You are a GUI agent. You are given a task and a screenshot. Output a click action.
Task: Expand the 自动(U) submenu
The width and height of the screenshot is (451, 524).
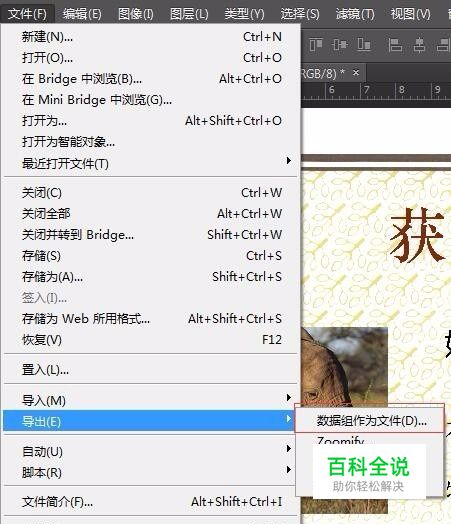tap(150, 452)
